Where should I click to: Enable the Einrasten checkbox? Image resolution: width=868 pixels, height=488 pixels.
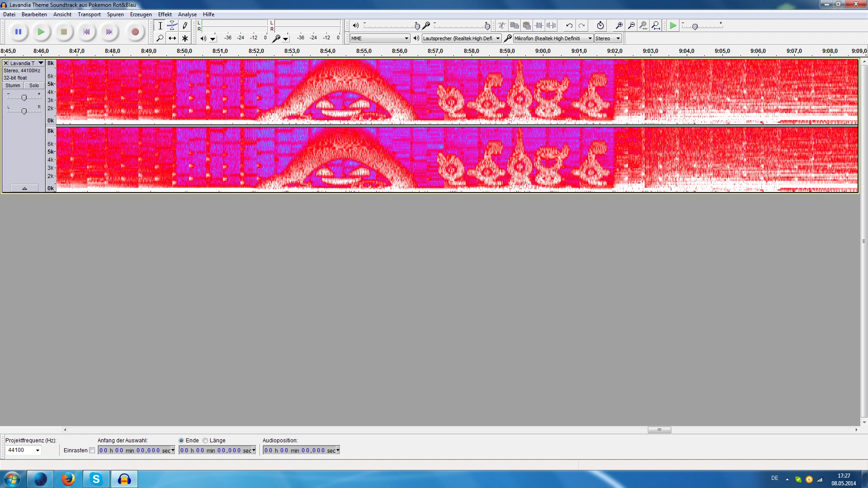tap(92, 450)
